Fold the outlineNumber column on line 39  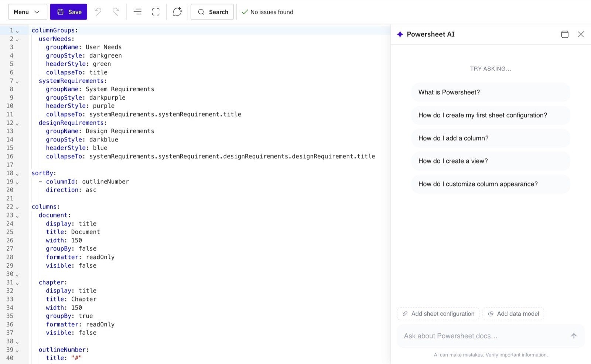point(17,350)
